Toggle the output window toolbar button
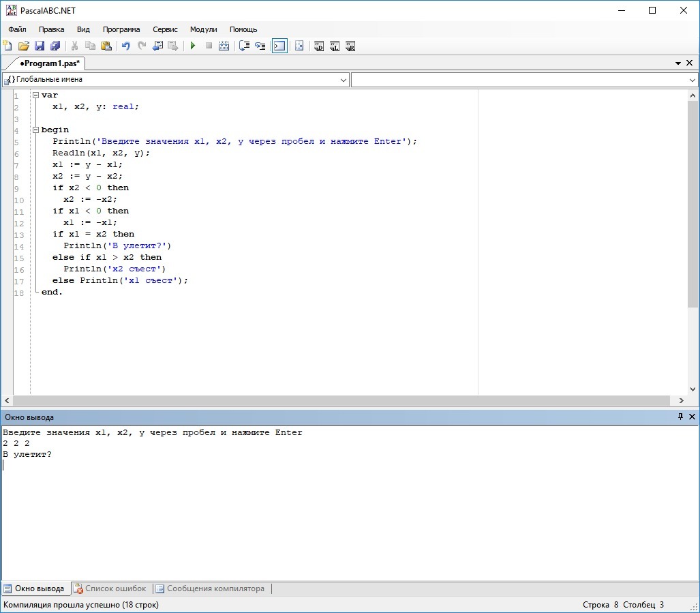The width and height of the screenshot is (700, 613). (x=279, y=46)
